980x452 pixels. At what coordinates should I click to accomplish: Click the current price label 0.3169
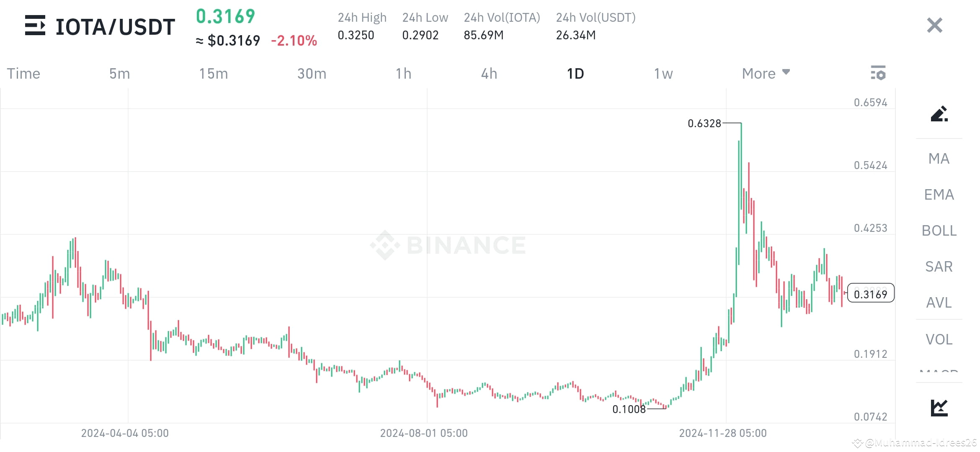point(871,294)
